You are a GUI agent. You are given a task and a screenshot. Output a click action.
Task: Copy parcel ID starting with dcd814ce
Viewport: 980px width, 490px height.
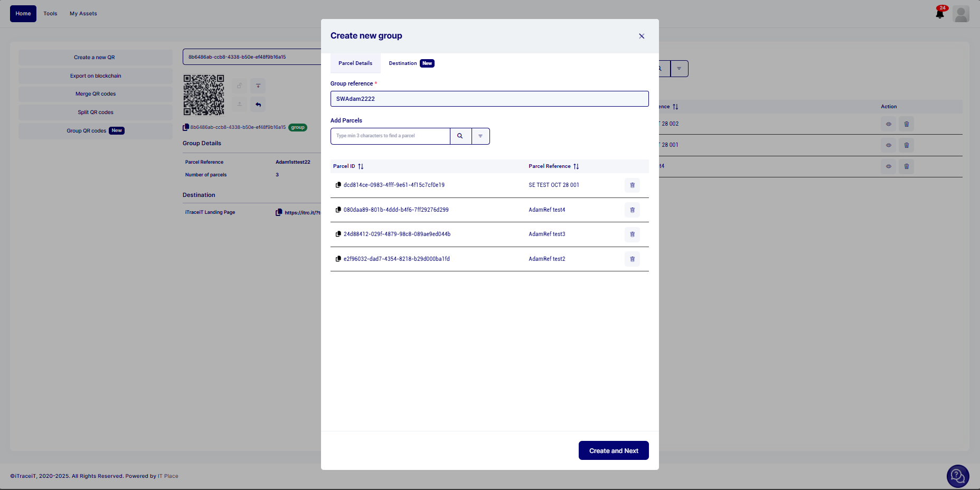coord(338,185)
